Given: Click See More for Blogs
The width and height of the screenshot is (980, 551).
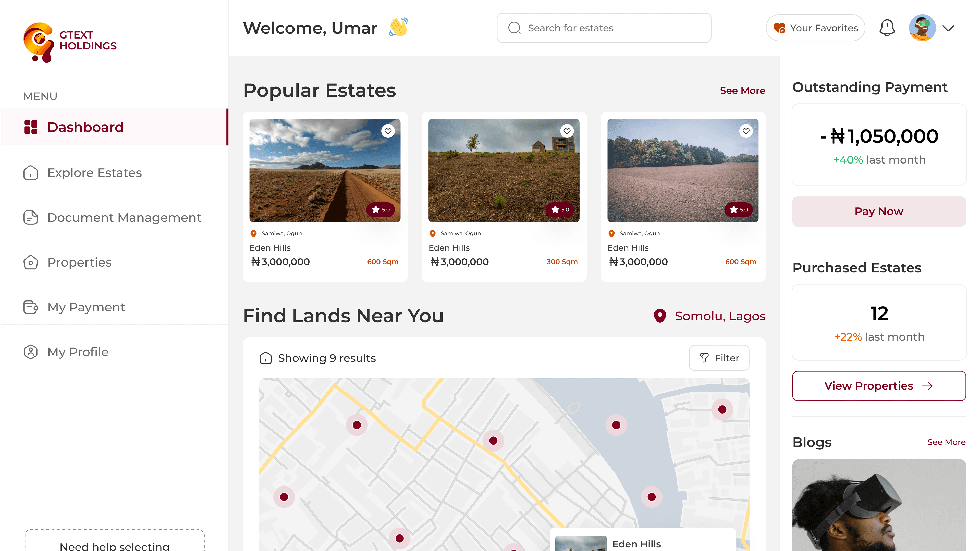Looking at the screenshot, I should click(946, 442).
